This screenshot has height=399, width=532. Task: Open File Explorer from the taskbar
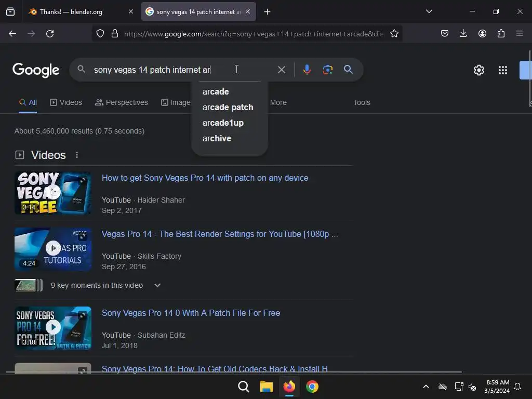click(x=267, y=387)
